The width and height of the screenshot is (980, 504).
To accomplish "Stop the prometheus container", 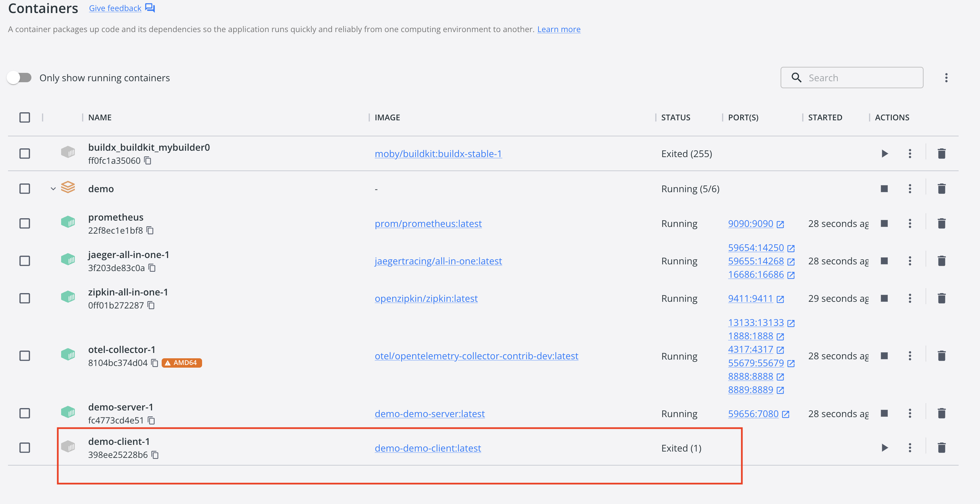I will click(x=884, y=223).
